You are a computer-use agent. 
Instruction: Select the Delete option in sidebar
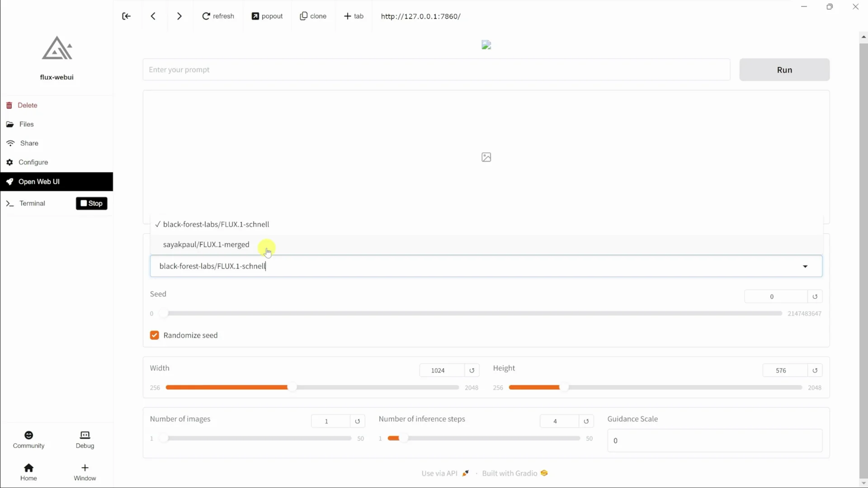coord(28,105)
